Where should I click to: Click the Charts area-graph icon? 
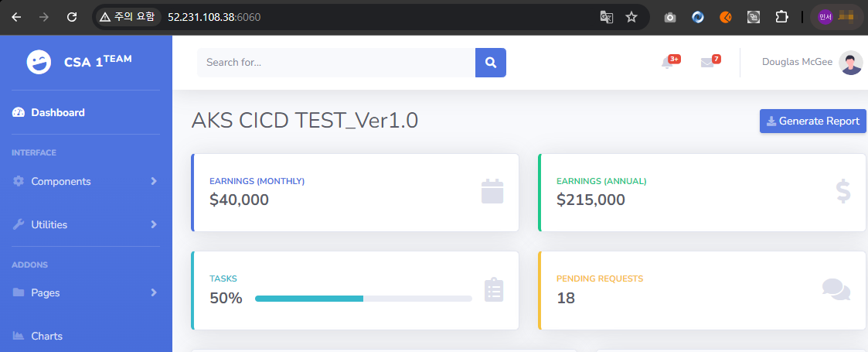19,336
